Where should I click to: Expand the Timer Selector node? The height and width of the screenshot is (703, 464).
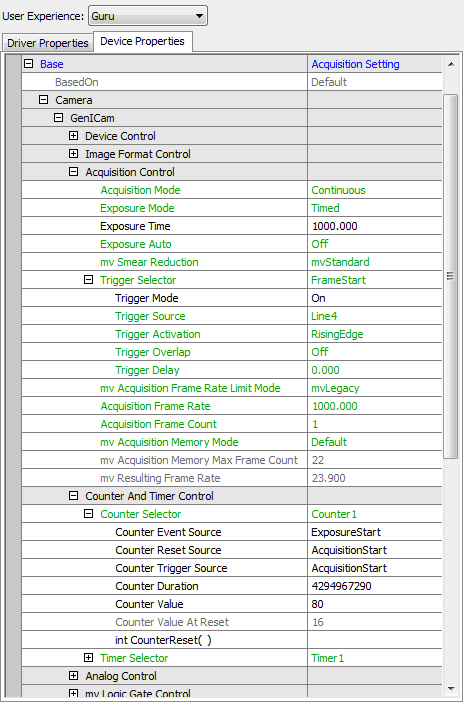click(x=89, y=658)
